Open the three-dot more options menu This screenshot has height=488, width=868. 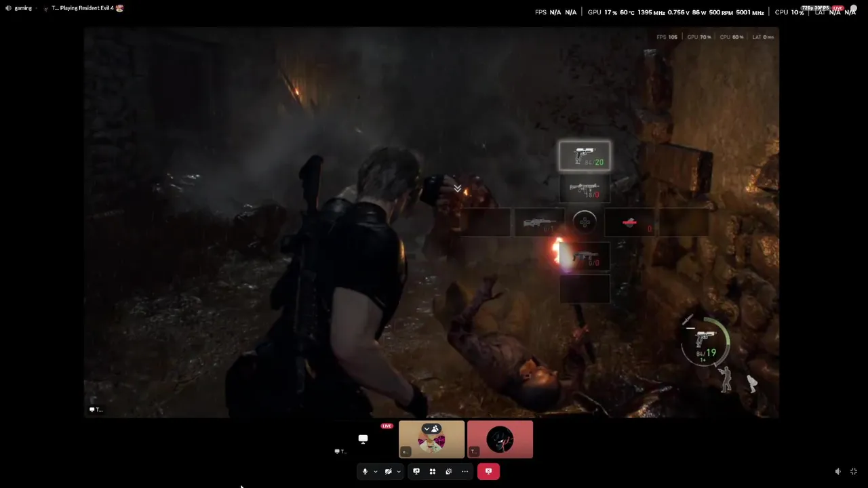pyautogui.click(x=465, y=472)
